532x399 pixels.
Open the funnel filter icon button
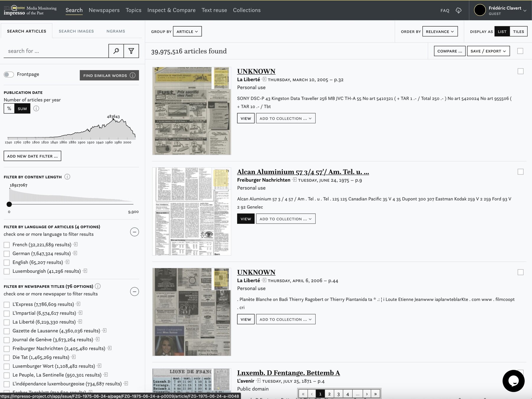coord(131,51)
